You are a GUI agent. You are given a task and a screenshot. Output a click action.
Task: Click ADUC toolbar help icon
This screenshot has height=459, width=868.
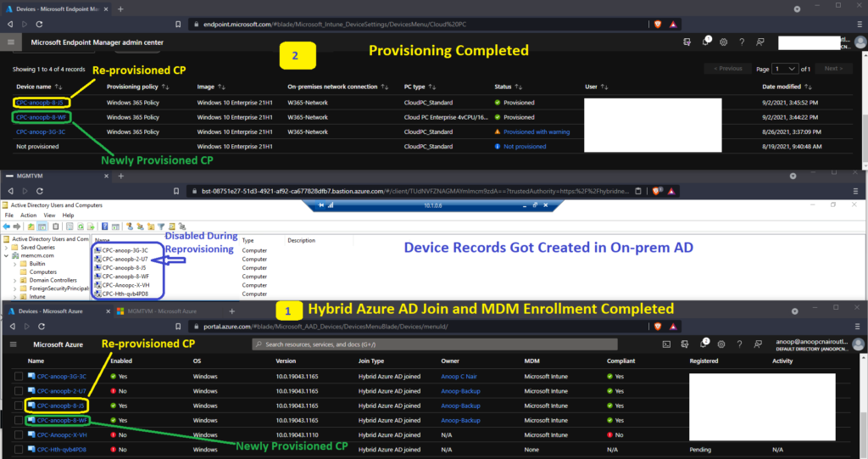tap(104, 227)
